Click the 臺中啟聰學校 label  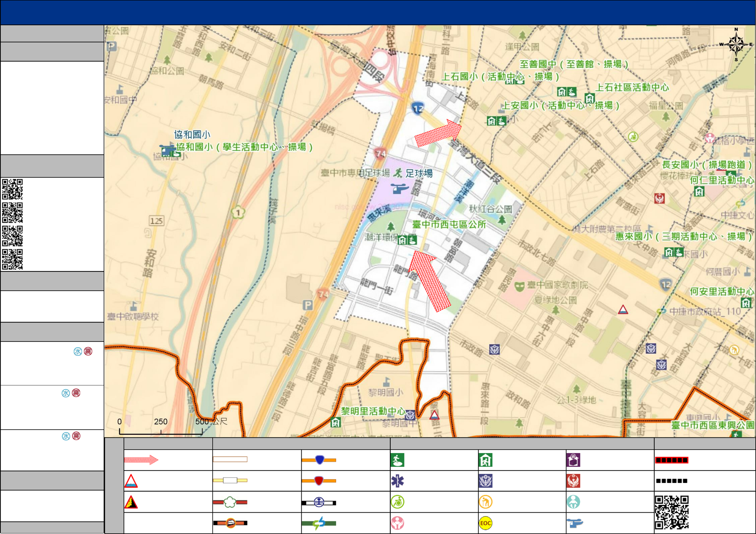point(133,317)
